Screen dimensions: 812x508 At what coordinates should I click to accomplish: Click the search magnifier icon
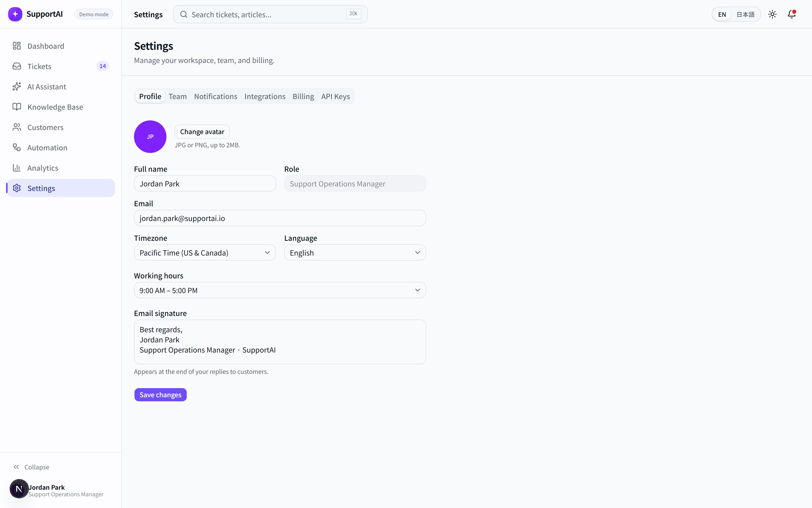[183, 14]
